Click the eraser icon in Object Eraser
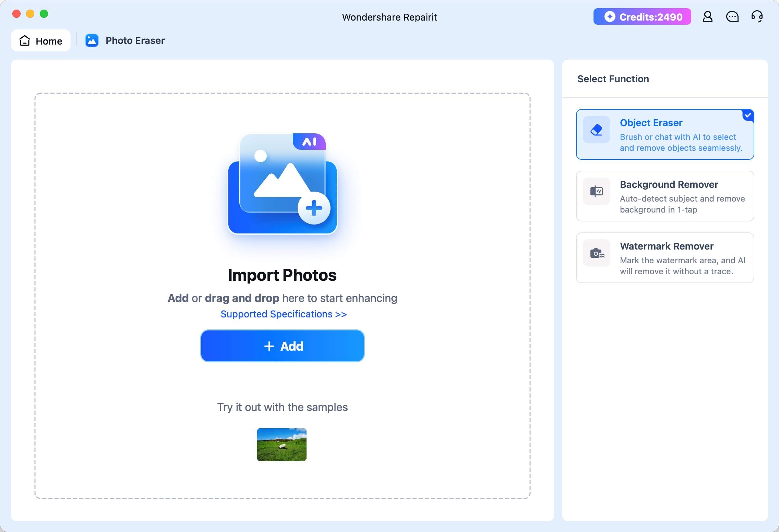The height and width of the screenshot is (532, 779). [596, 130]
